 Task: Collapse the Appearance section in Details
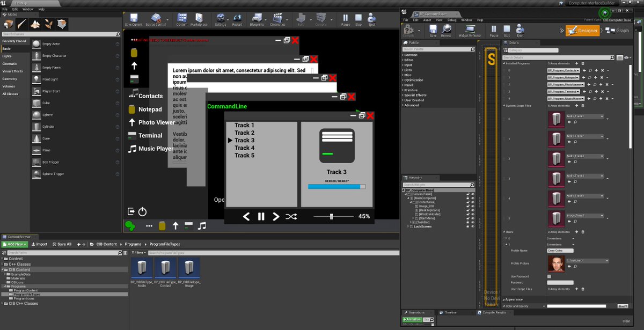point(504,299)
